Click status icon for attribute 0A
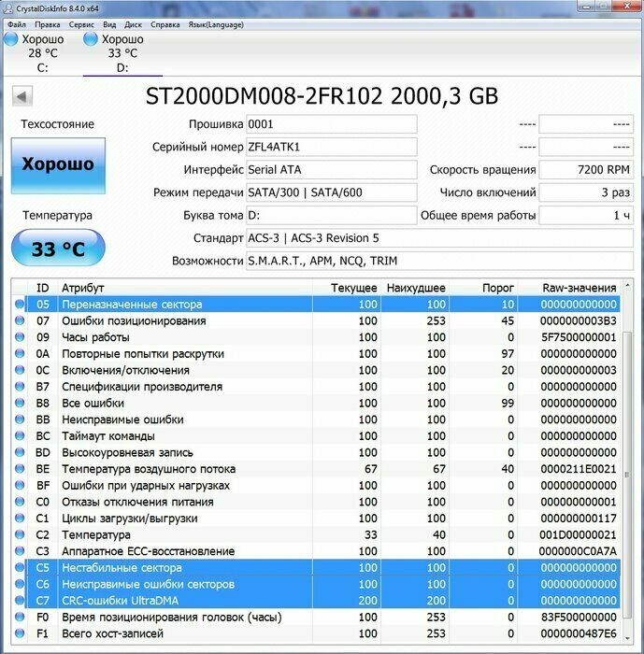 pyautogui.click(x=20, y=353)
